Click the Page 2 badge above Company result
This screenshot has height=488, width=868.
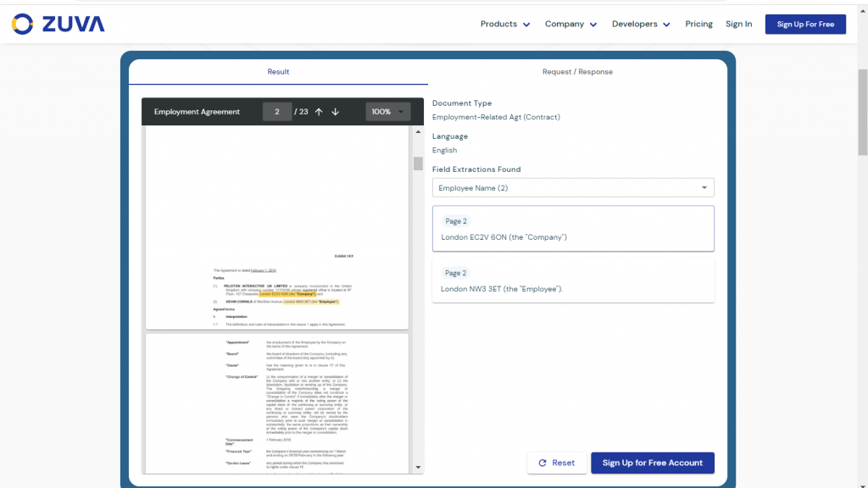point(455,221)
